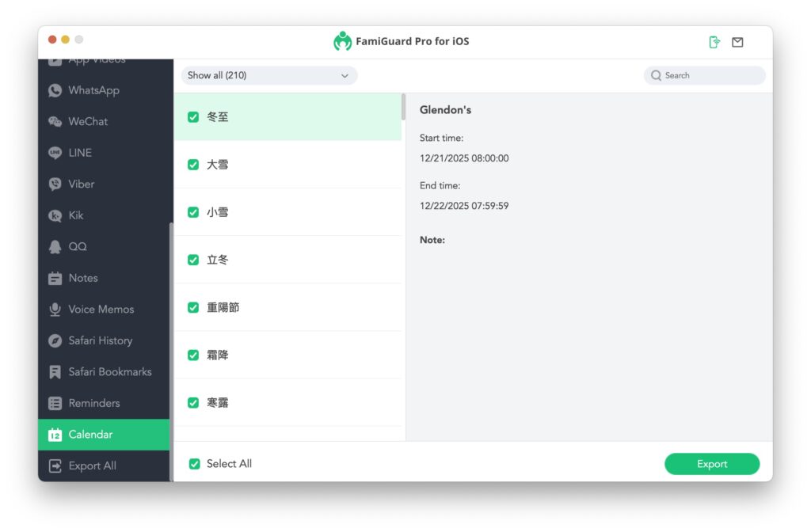811x532 pixels.
Task: Select the Viber sidebar icon
Action: tap(55, 184)
